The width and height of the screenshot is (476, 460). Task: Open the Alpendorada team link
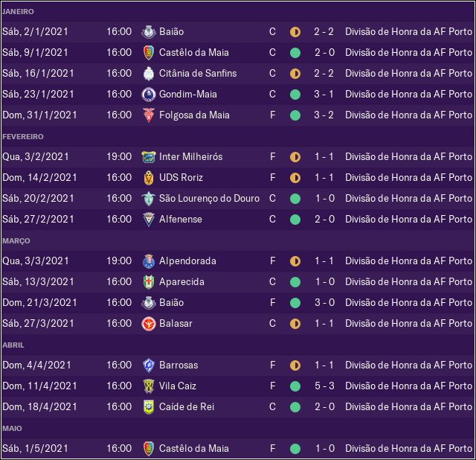187,261
